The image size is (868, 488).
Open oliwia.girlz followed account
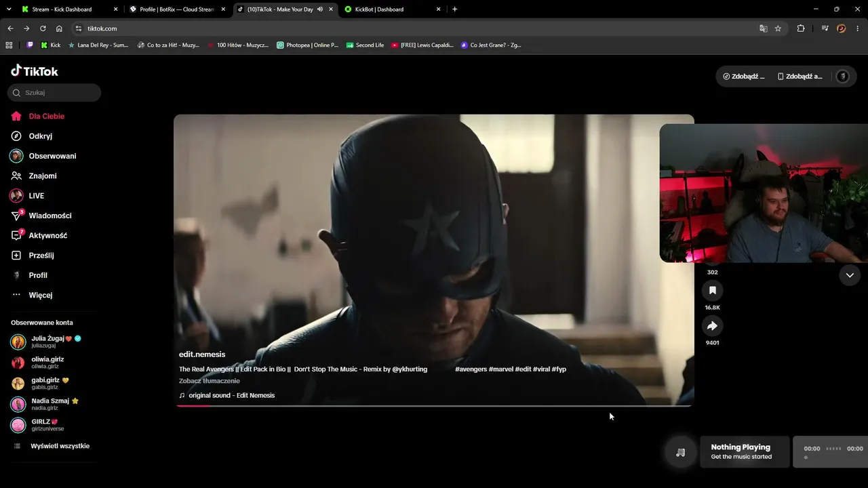tap(37, 363)
